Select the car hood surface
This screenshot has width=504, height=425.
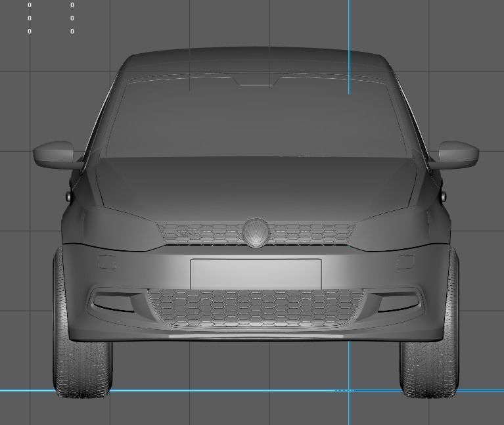click(256, 190)
